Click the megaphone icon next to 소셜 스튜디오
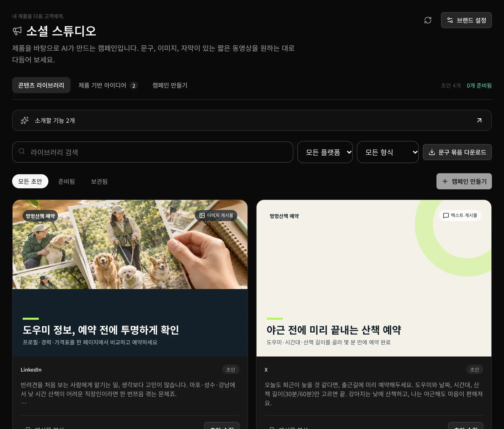 (17, 31)
